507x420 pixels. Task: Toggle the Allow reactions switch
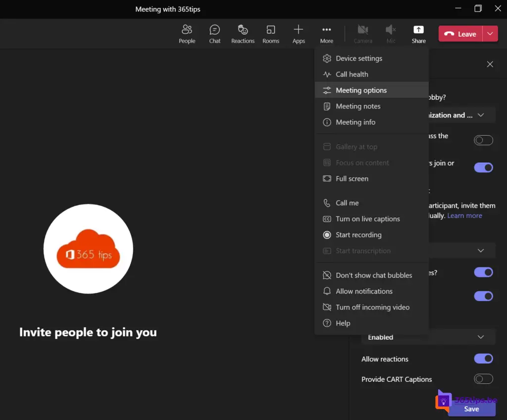tap(483, 359)
